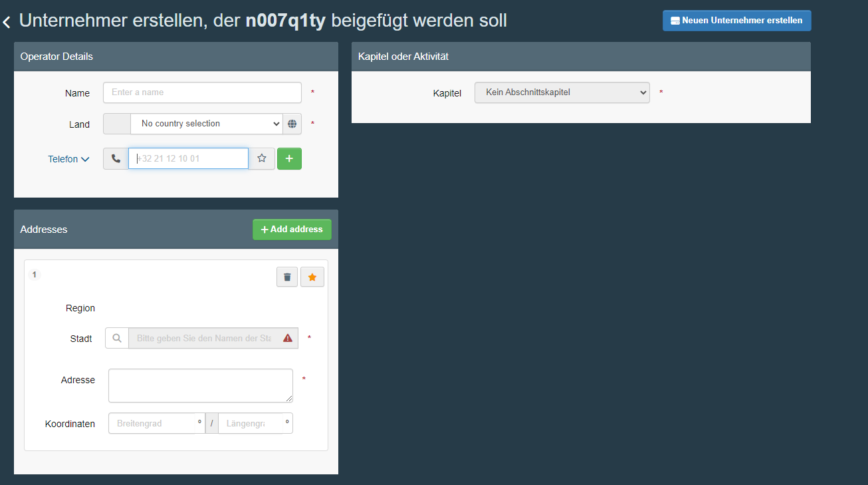Click the Breitengrad latitude field
The width and height of the screenshot is (868, 485).
pyautogui.click(x=153, y=423)
